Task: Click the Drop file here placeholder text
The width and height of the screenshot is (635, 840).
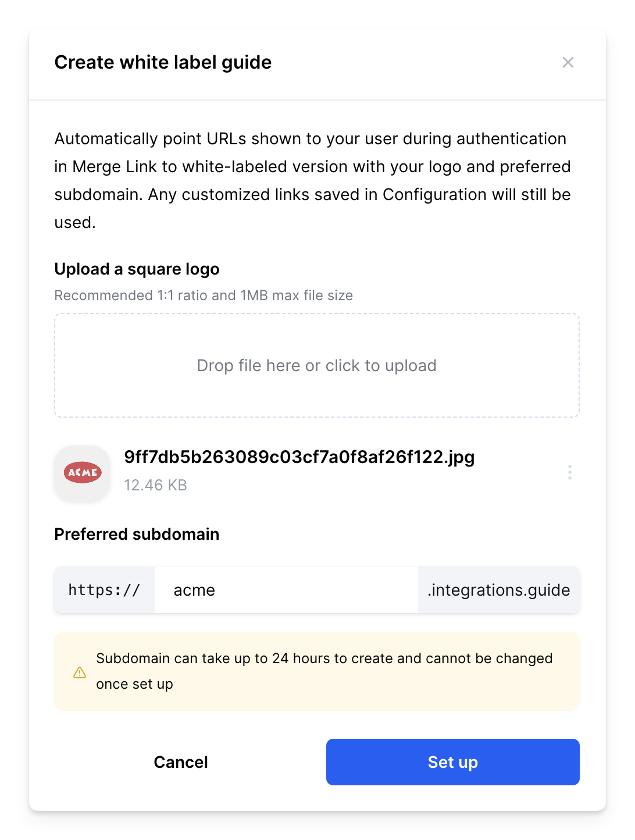Action: pyautogui.click(x=316, y=365)
